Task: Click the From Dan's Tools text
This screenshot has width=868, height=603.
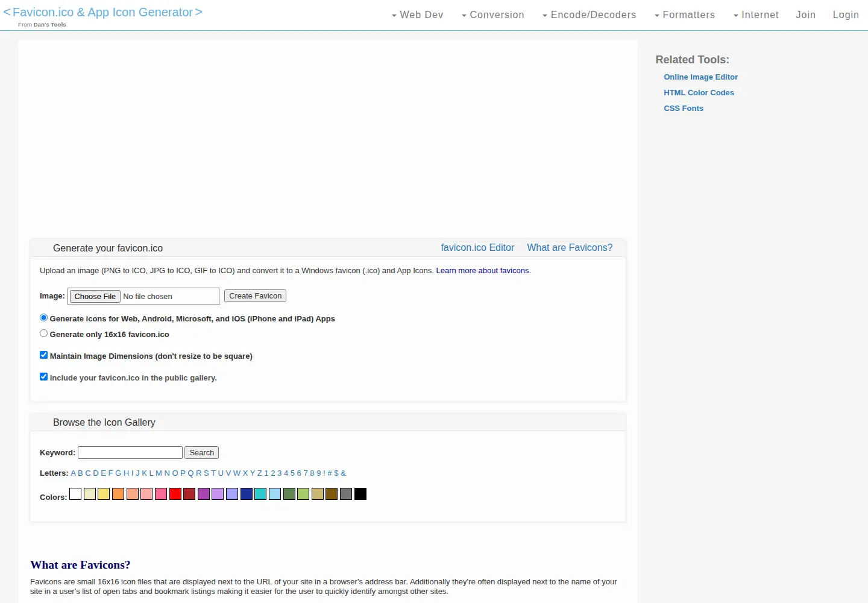Action: [42, 25]
